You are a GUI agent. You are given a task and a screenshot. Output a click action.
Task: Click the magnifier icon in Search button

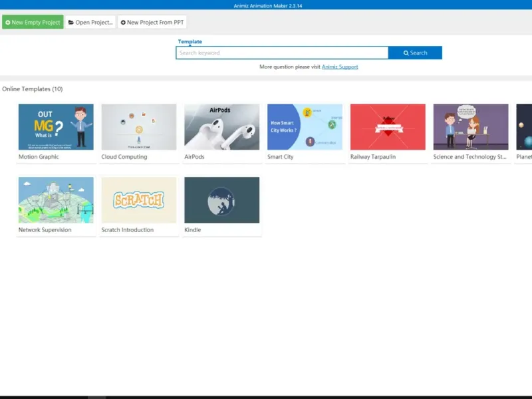(406, 53)
